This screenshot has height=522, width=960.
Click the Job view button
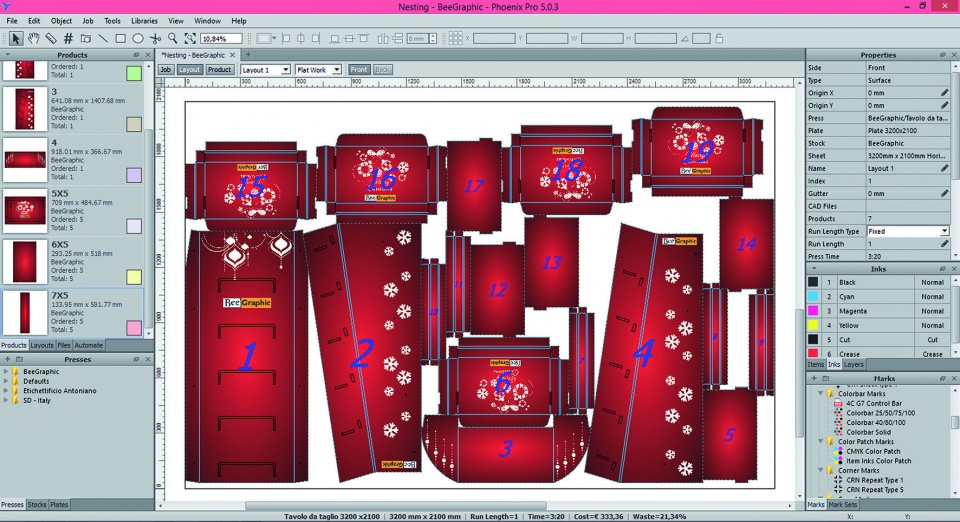point(165,70)
